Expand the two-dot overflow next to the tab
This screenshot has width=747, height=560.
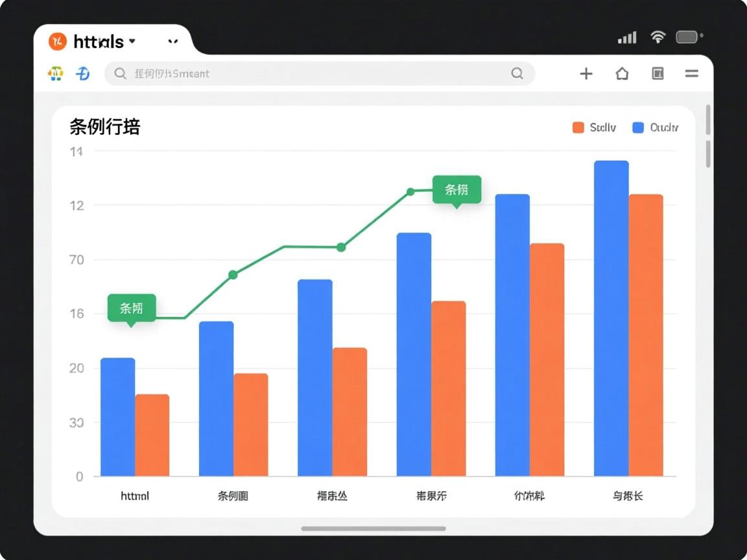tap(172, 41)
